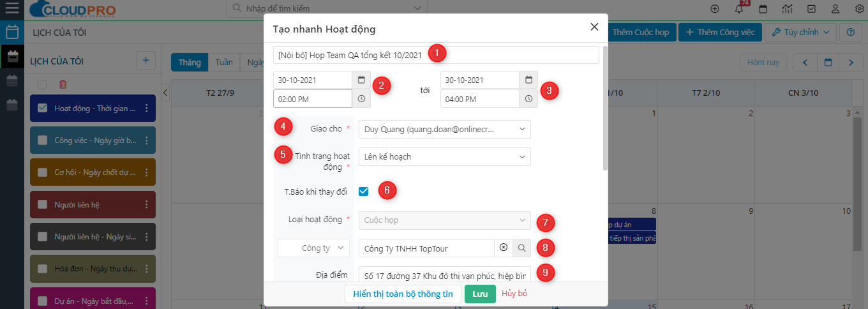Viewport: 868px width, 309px height.
Task: Clear the Công Ty TNHH TopTour selection
Action: (x=503, y=248)
